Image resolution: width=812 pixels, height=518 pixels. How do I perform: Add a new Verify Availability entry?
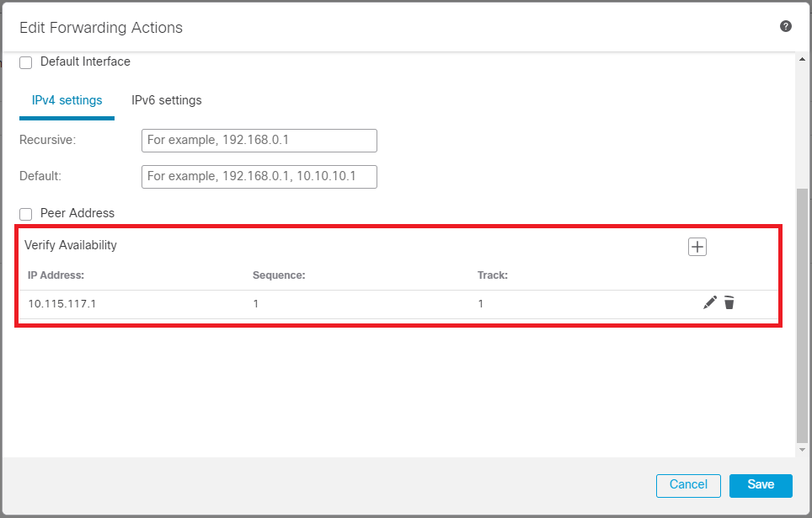point(697,246)
